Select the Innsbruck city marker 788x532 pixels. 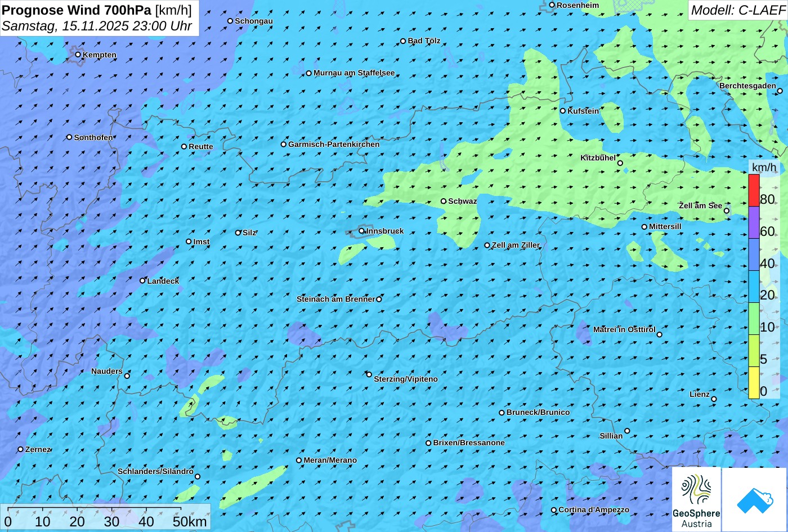(362, 231)
